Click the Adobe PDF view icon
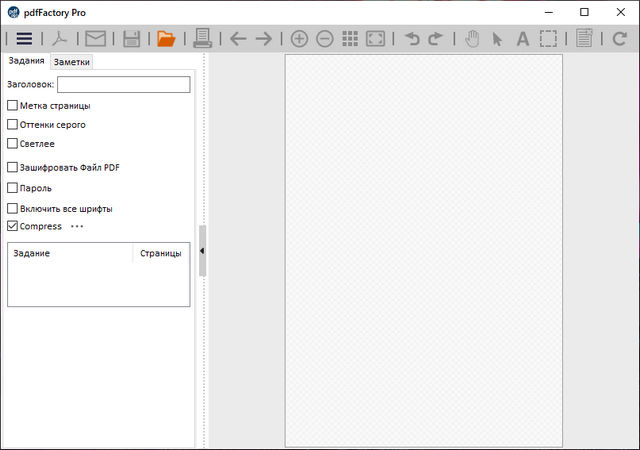640x450 pixels. (x=62, y=39)
